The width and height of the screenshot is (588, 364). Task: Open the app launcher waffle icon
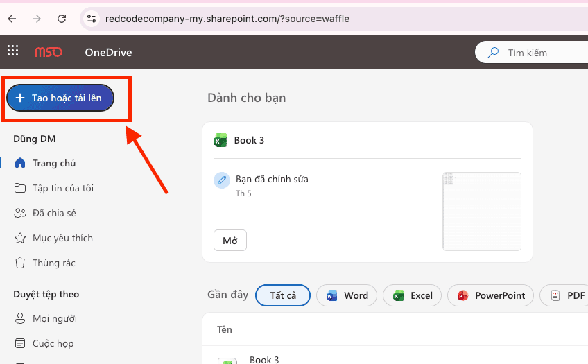[12, 50]
